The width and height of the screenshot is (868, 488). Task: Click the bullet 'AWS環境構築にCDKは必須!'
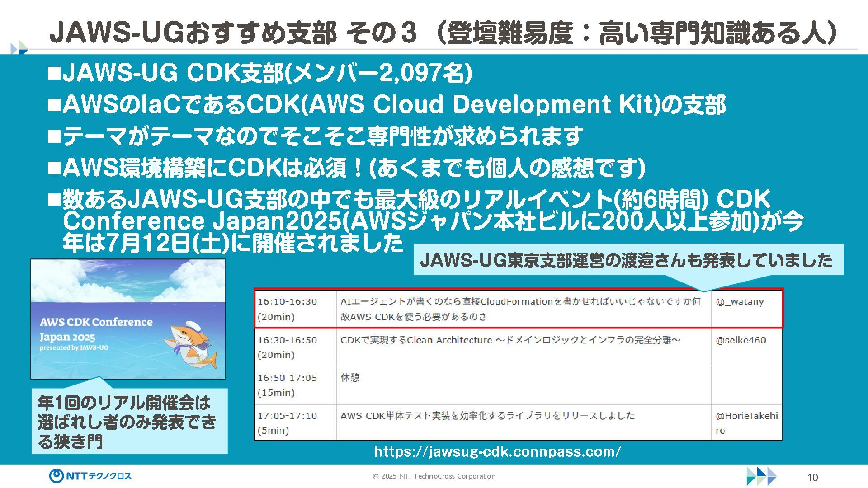click(x=346, y=168)
